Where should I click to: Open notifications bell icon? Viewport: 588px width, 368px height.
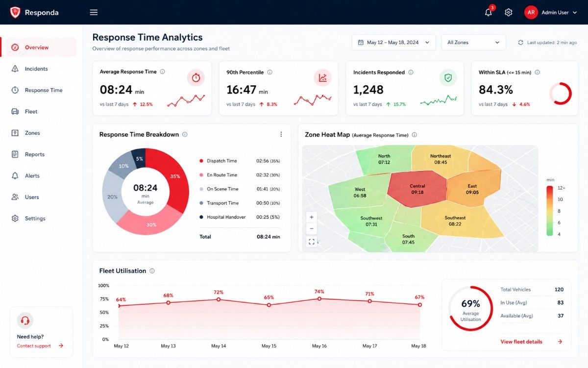pyautogui.click(x=489, y=12)
